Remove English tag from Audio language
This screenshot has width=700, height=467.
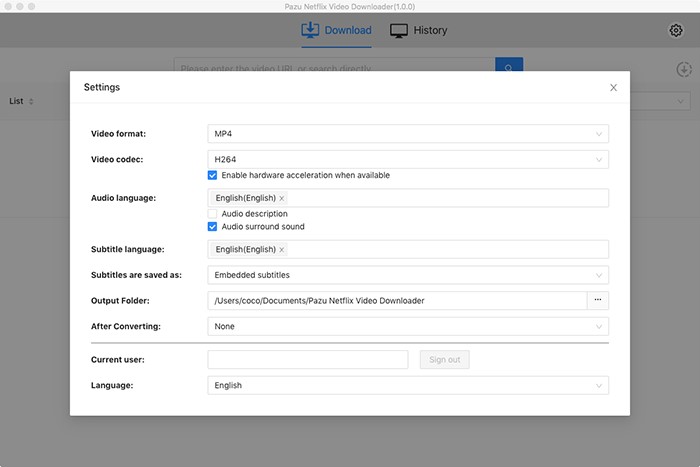[x=282, y=198]
